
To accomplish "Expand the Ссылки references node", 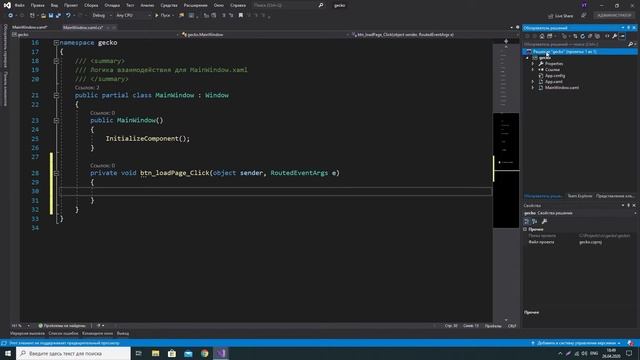I will [x=533, y=70].
